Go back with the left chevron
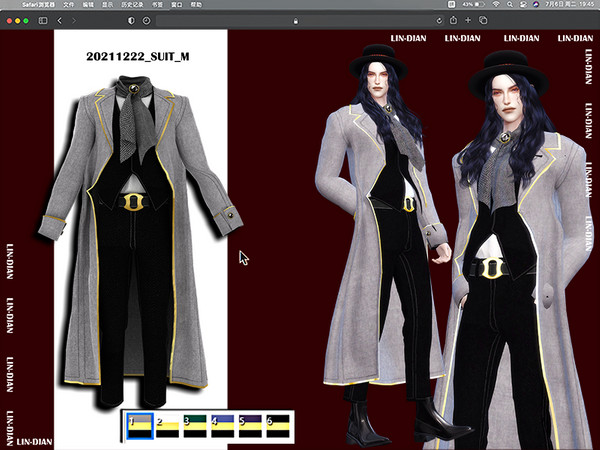Screen dimensions: 600x450 click(59, 20)
